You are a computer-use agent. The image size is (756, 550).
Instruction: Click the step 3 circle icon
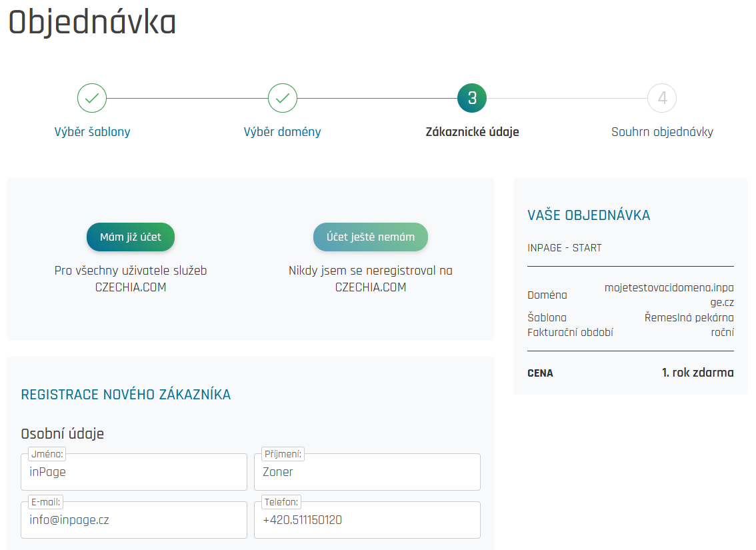click(472, 98)
